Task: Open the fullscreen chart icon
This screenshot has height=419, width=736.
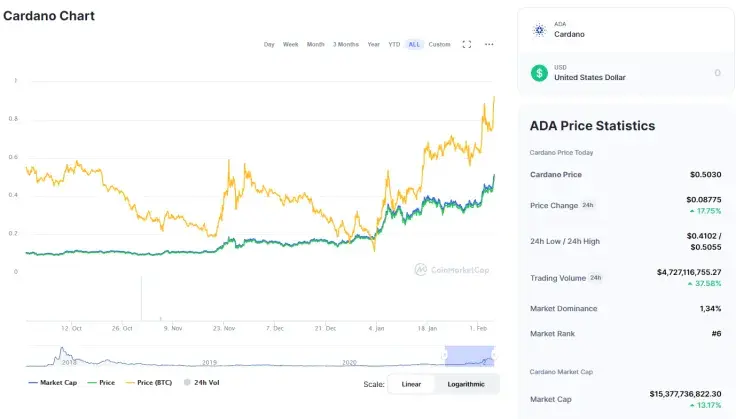Action: [467, 44]
